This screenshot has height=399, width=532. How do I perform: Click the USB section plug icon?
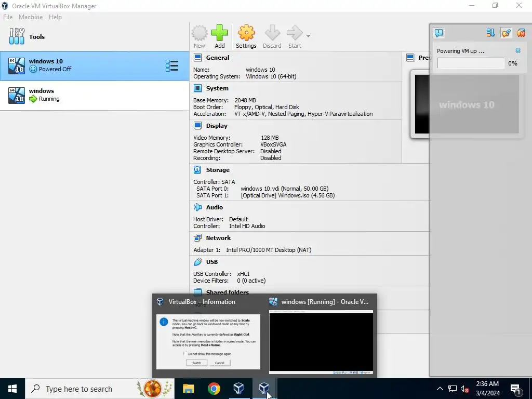click(x=197, y=262)
